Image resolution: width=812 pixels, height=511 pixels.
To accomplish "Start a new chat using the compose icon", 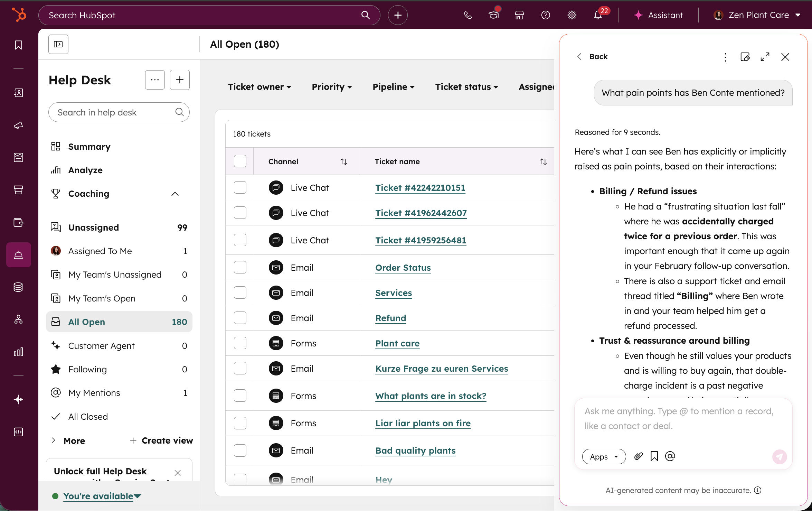I will 745,57.
